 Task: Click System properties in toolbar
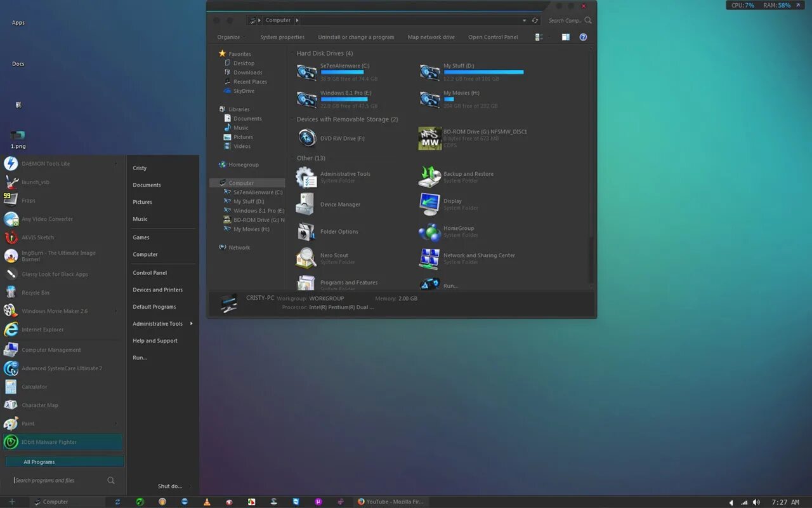click(282, 37)
